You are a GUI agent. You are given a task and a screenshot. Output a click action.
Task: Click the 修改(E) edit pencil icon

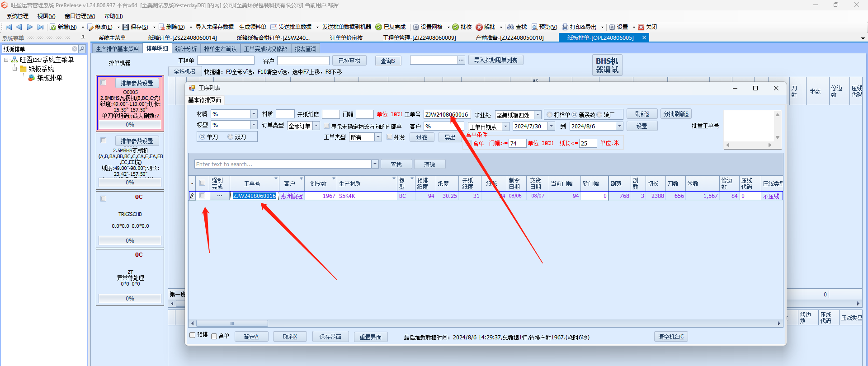[x=90, y=27]
